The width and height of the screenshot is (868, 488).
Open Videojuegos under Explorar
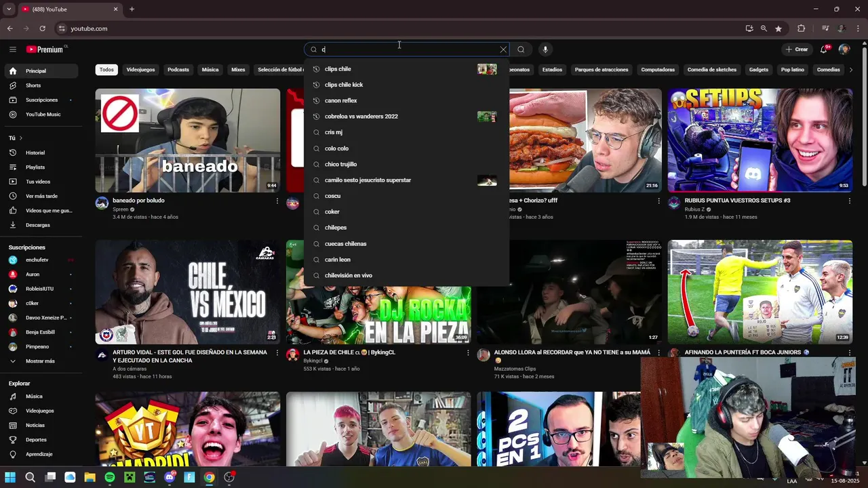pyautogui.click(x=41, y=411)
